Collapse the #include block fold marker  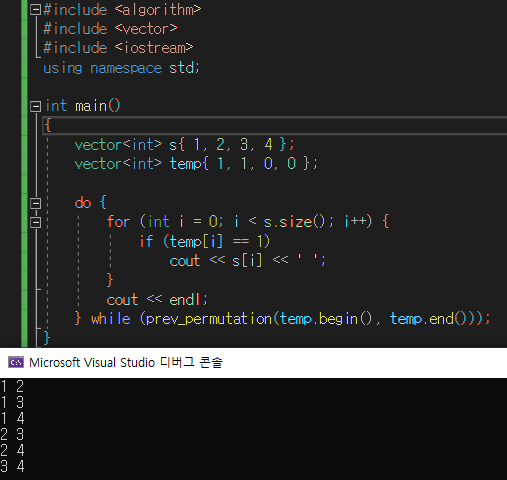35,10
